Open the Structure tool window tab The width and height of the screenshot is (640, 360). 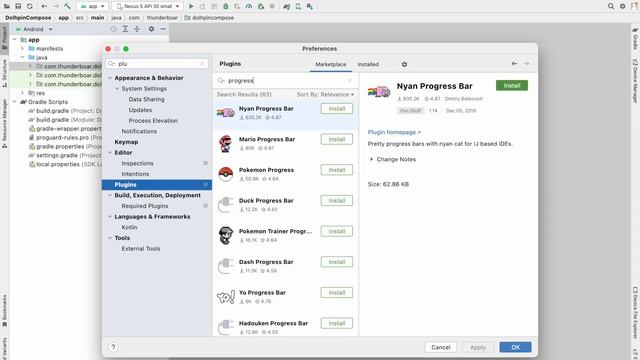4,73
